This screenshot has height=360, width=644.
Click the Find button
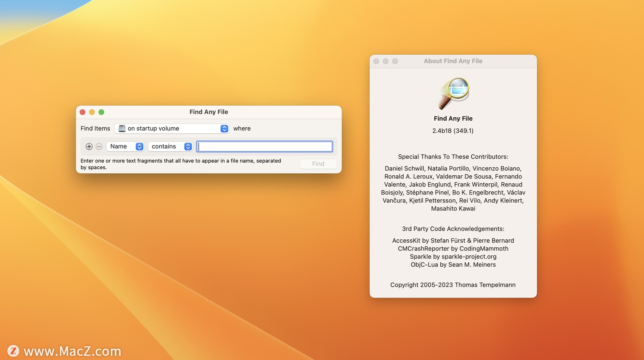click(318, 164)
